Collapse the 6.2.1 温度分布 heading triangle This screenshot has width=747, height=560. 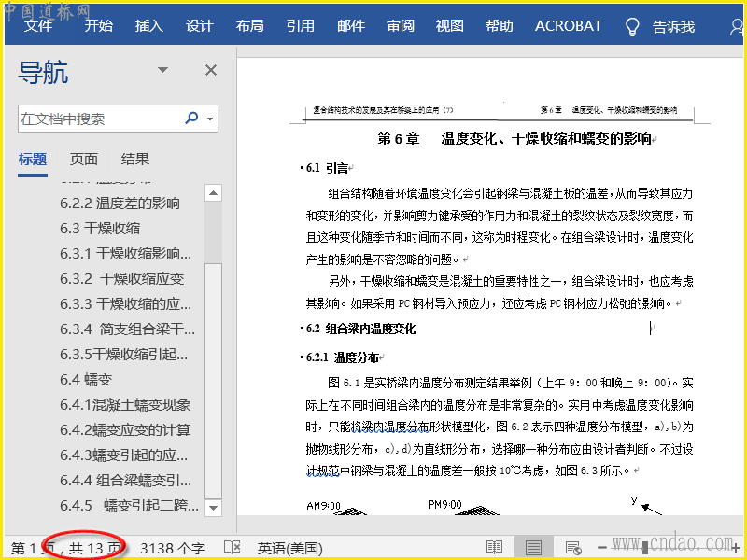coord(302,357)
